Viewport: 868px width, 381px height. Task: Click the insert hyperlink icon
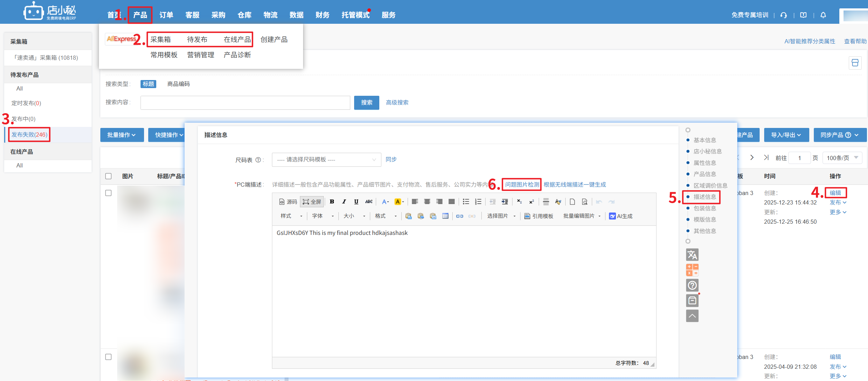coord(459,216)
